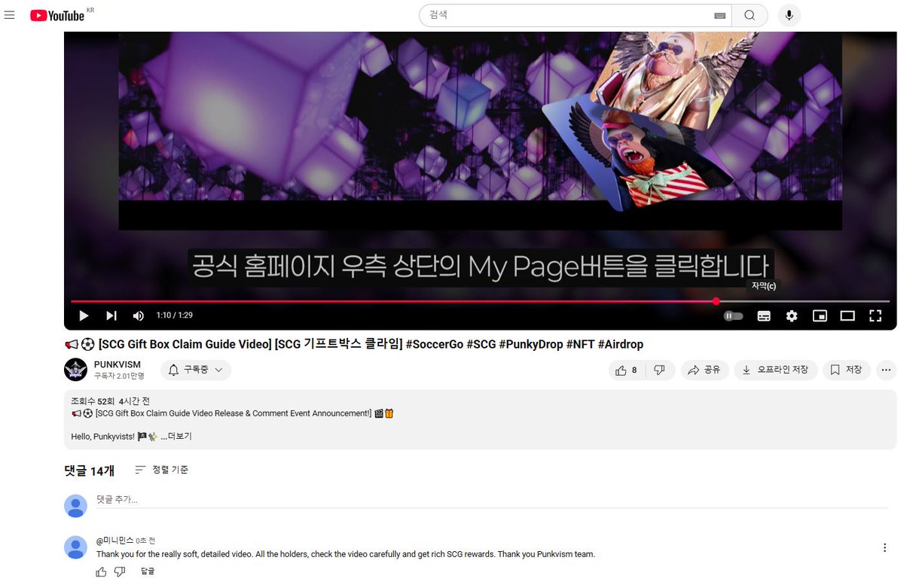The height and width of the screenshot is (588, 904).
Task: Dislike the video with thumbs down
Action: [660, 370]
